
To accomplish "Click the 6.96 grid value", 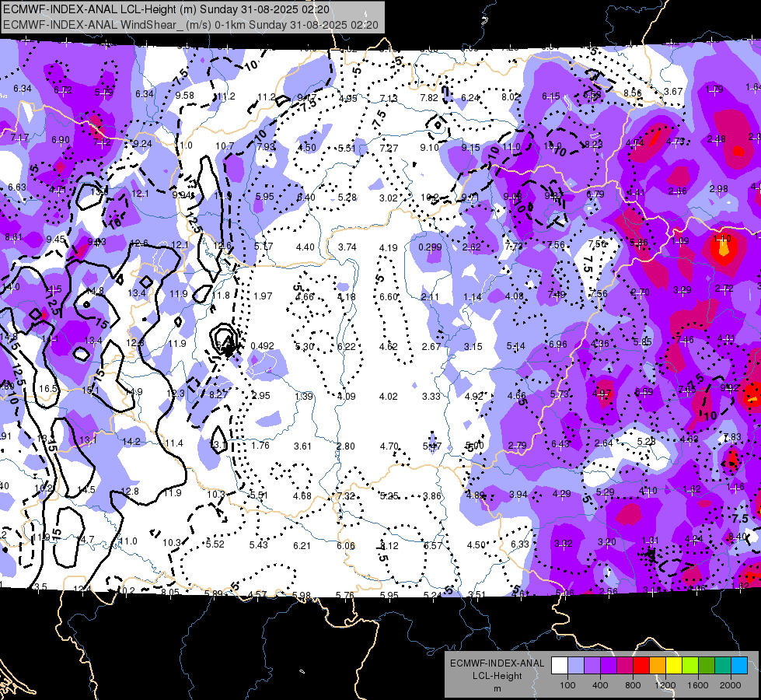I will click(x=558, y=345).
